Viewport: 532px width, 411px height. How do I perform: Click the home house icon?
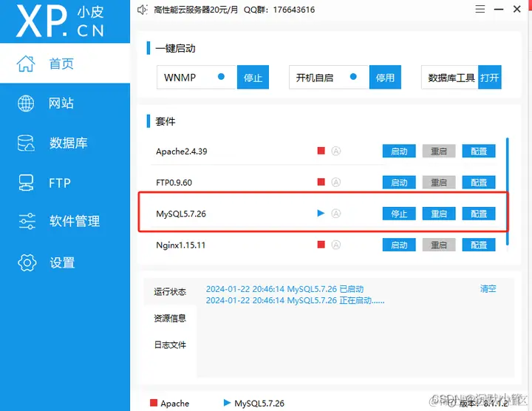[26, 64]
